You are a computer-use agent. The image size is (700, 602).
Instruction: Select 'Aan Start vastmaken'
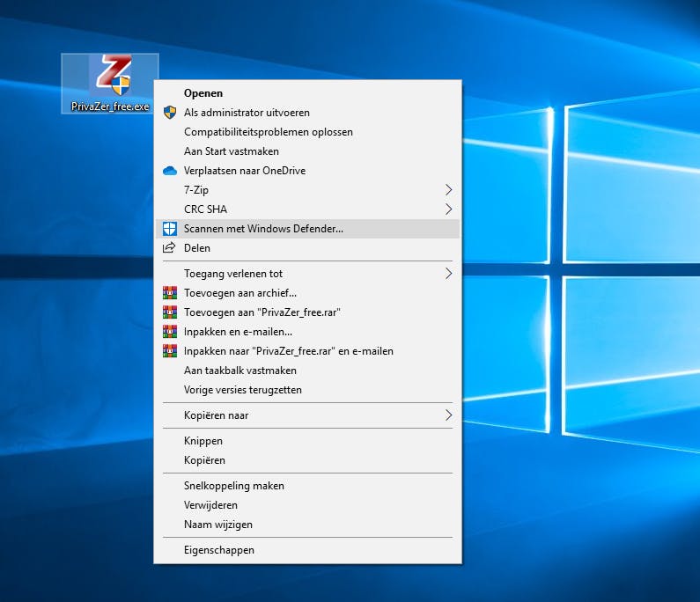point(231,151)
